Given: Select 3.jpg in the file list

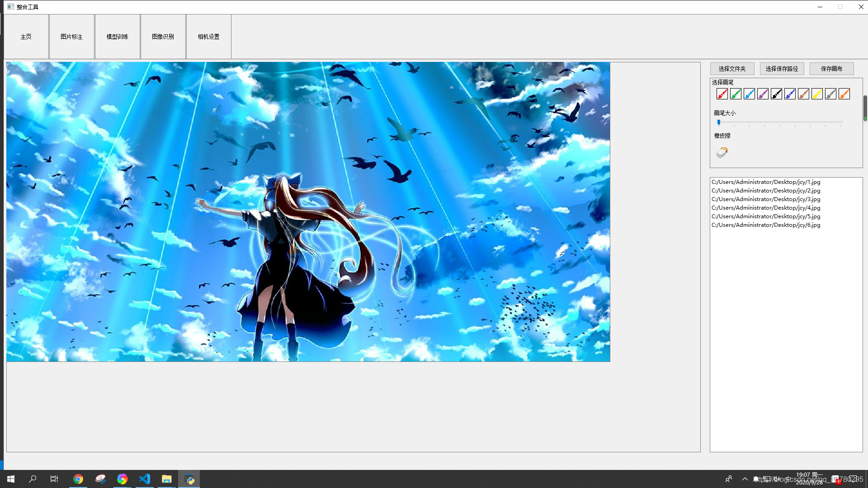Looking at the screenshot, I should click(x=766, y=199).
